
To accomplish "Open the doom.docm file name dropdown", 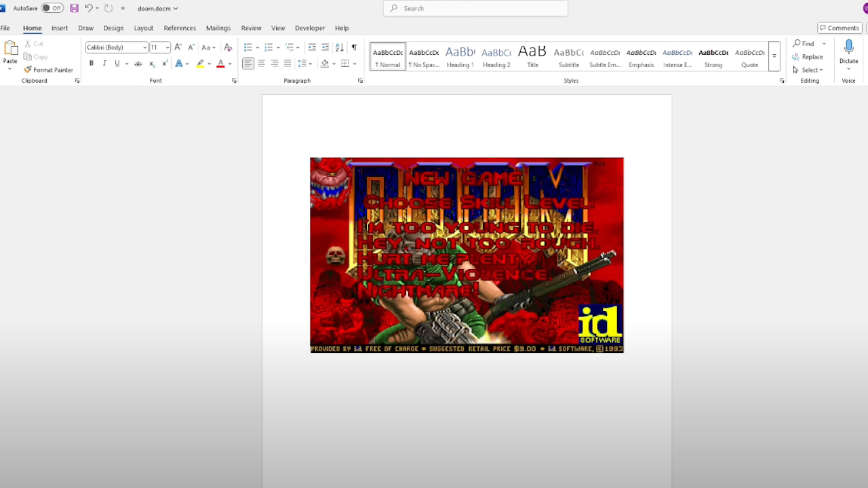I will pos(157,8).
